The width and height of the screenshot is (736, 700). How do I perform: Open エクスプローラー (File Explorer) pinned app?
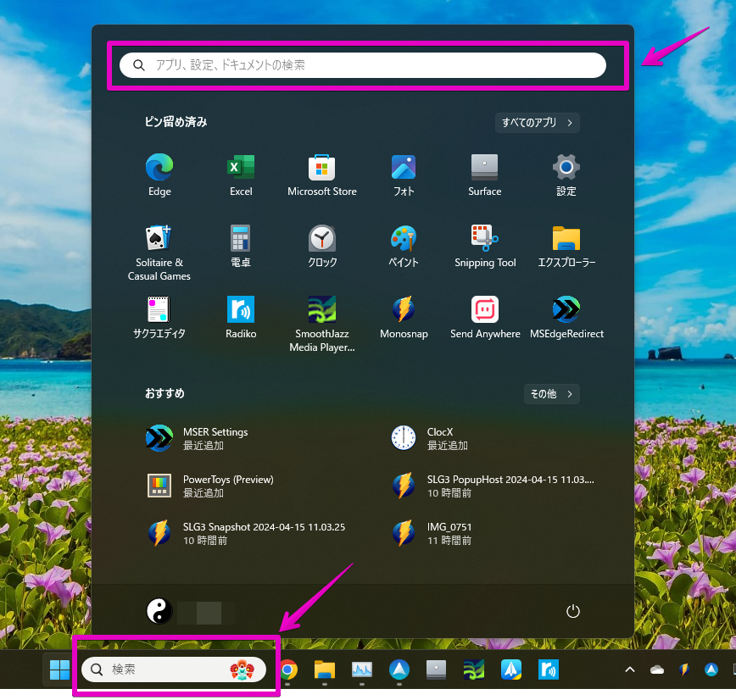point(566,246)
